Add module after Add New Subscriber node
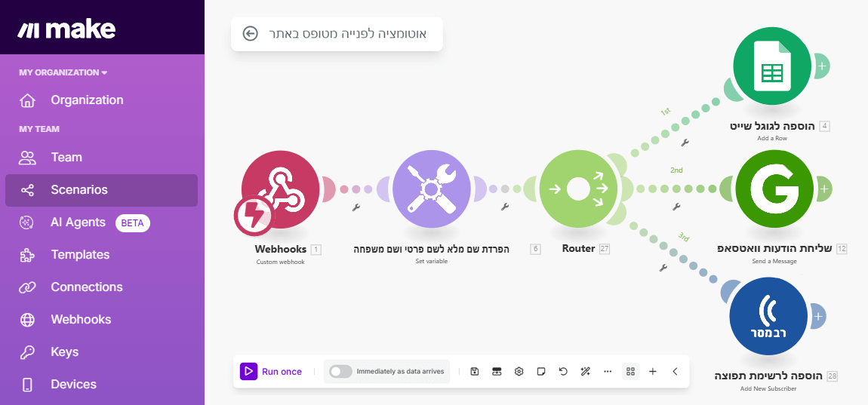The height and width of the screenshot is (405, 868). click(818, 317)
